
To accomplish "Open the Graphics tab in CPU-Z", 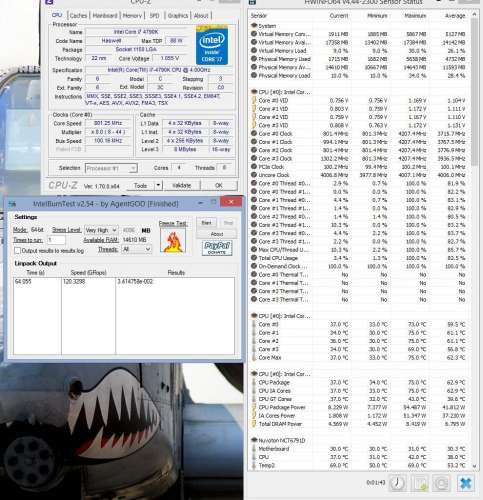I will 178,16.
